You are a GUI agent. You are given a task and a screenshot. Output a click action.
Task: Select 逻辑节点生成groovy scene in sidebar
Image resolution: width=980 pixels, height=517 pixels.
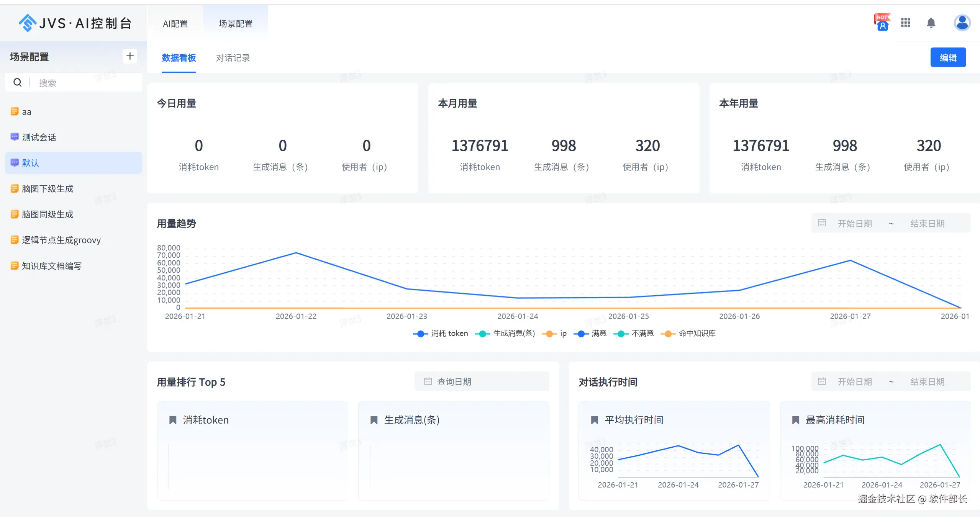click(61, 240)
